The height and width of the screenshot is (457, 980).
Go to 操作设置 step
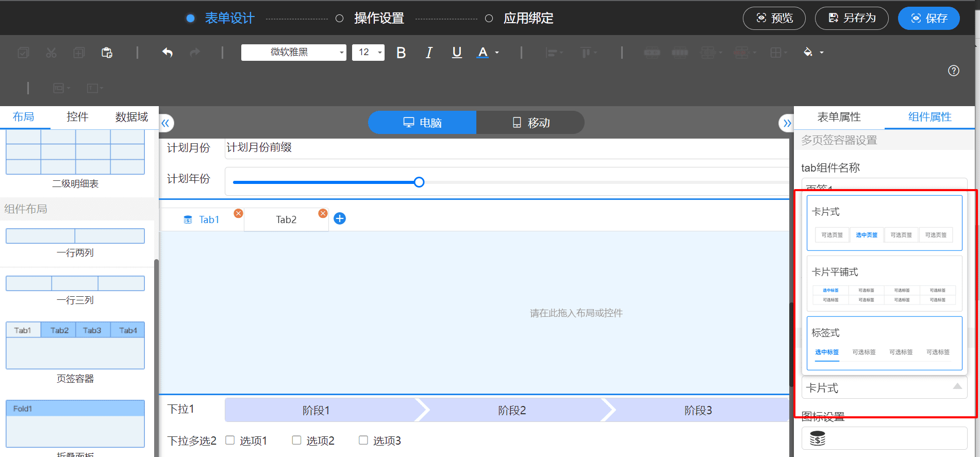pyautogui.click(x=379, y=18)
